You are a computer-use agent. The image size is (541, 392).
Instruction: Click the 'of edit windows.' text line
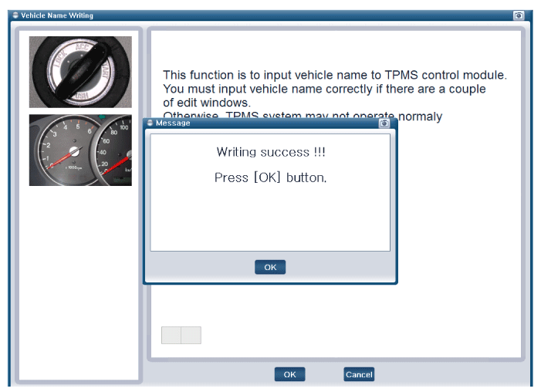tap(206, 103)
